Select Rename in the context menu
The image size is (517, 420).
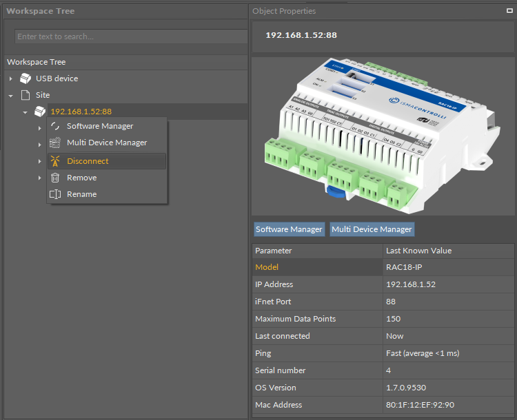pos(81,194)
